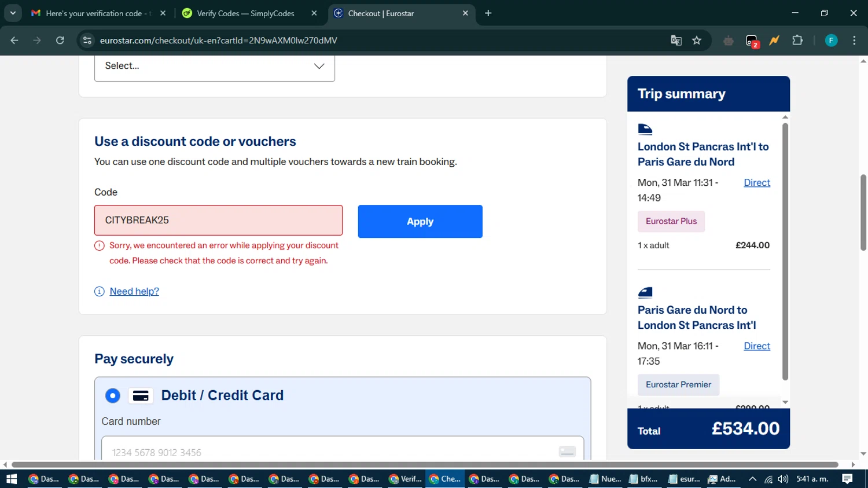Click the address bar URL
Viewport: 868px width, 488px height.
pyautogui.click(x=219, y=41)
